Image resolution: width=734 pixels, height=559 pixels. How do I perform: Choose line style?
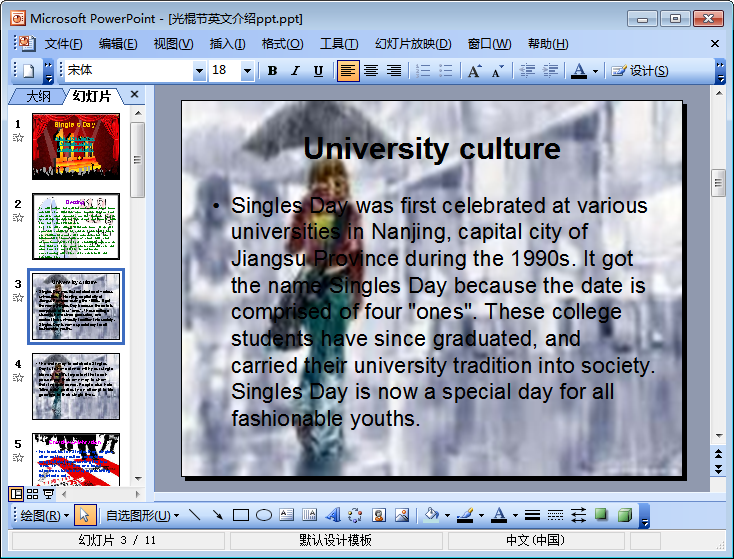pyautogui.click(x=532, y=515)
